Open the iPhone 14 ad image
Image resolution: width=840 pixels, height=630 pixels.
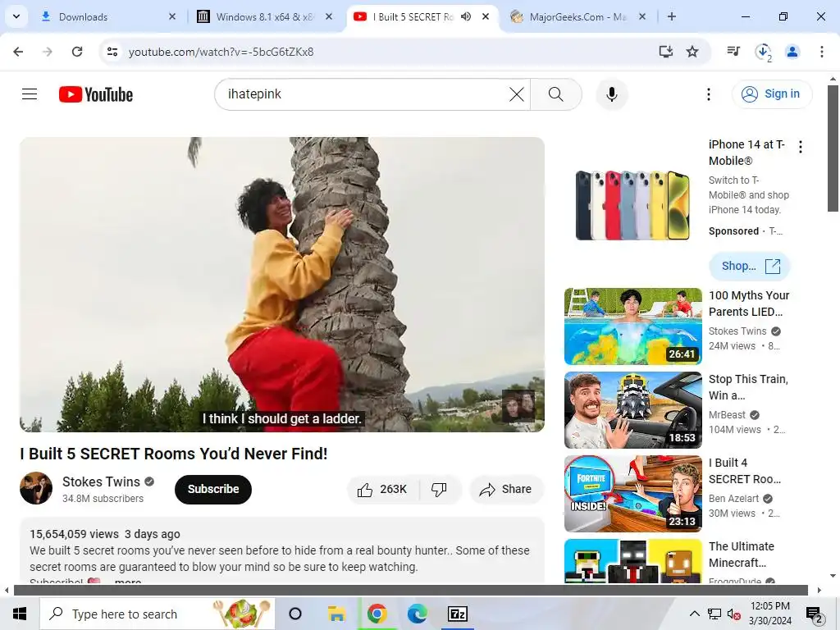[633, 205]
